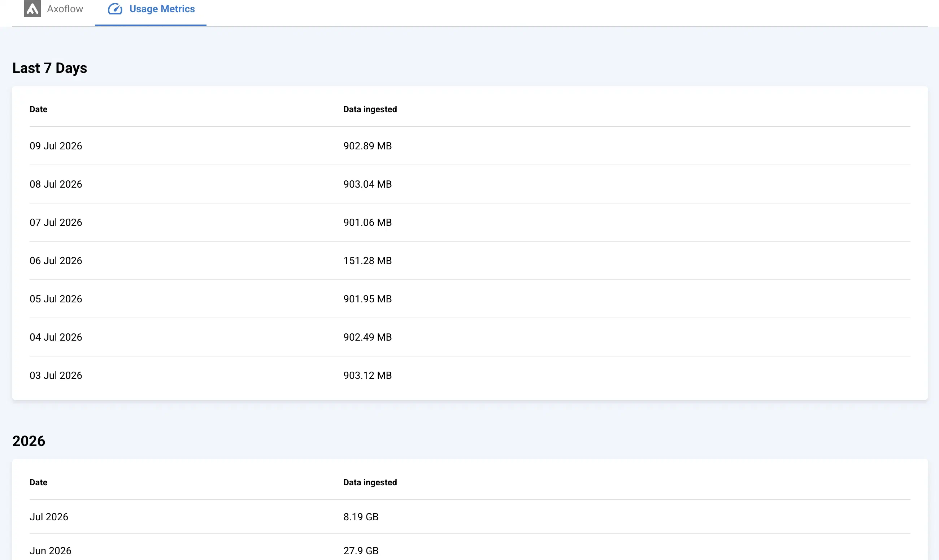Select the 903.12 MB value
939x560 pixels.
(x=368, y=376)
